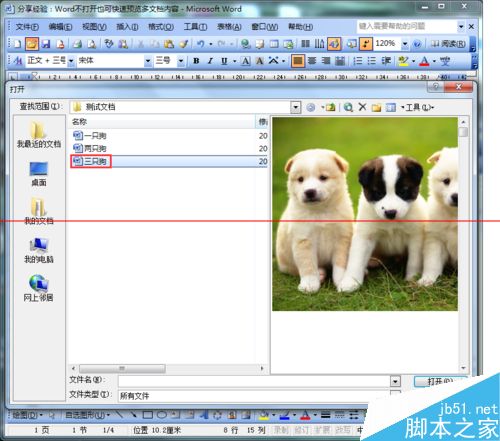
Task: Click the Bullets list icon
Action: coord(372,61)
